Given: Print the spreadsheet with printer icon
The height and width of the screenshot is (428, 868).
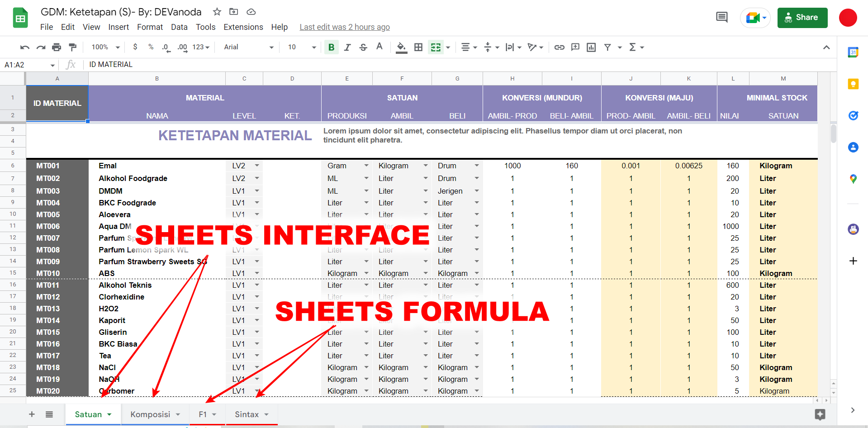Looking at the screenshot, I should 57,47.
